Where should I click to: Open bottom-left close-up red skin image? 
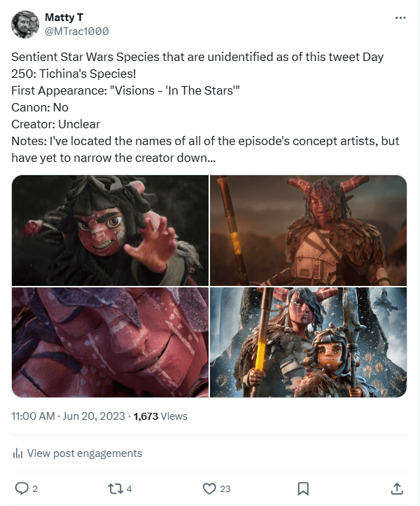click(110, 343)
